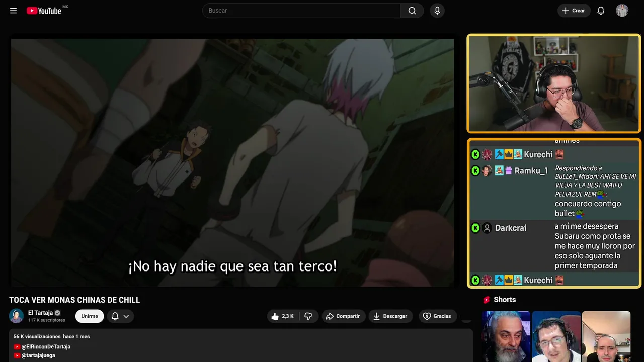
Task: Open the middle Shorts thumbnail with headset man
Action: [x=556, y=336]
